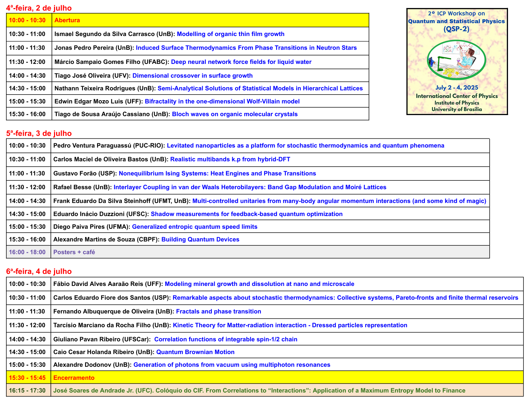This screenshot has width=532, height=401.
Task: Open 'Fractals and phase transition' talk link
Action: point(219,311)
